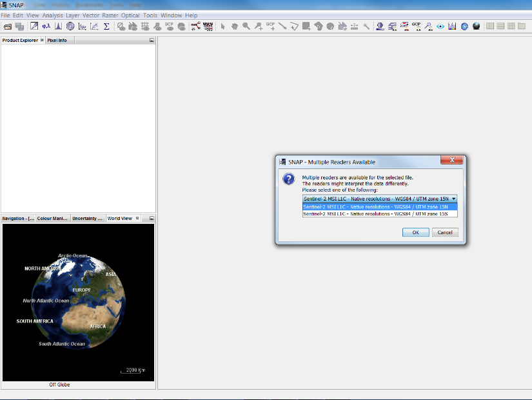Close the World View tab with its x

[x=137, y=218]
